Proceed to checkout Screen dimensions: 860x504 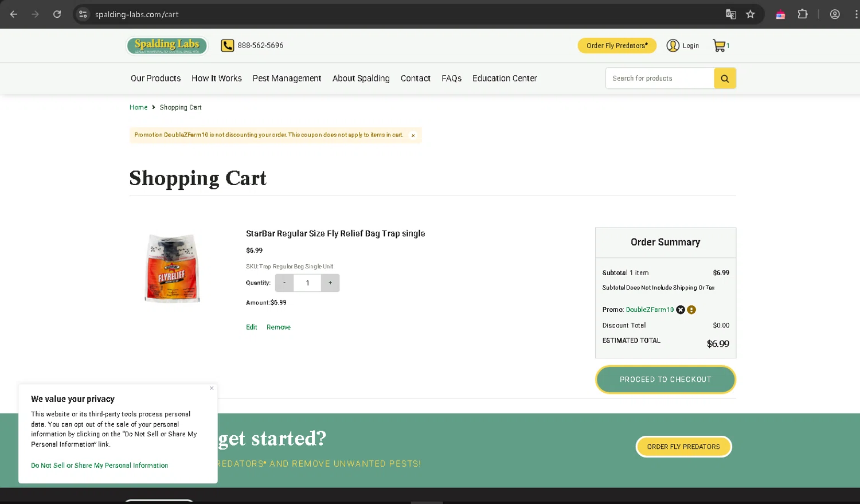click(x=666, y=380)
